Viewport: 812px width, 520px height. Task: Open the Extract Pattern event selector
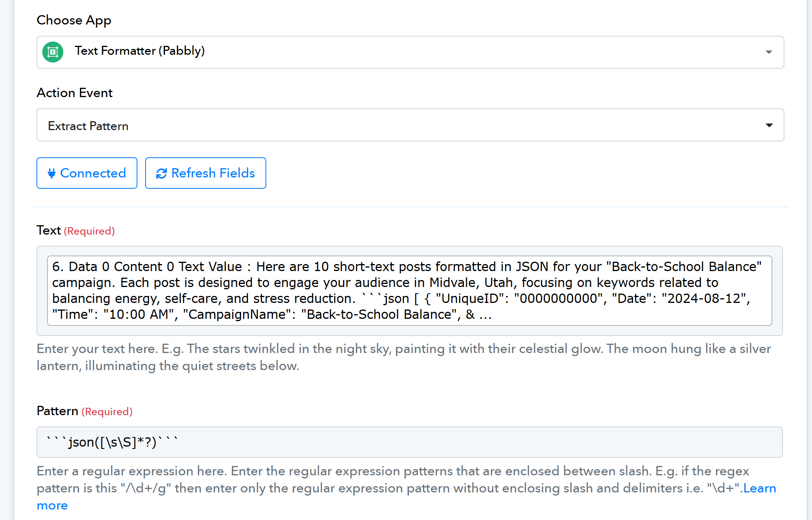[x=410, y=125]
